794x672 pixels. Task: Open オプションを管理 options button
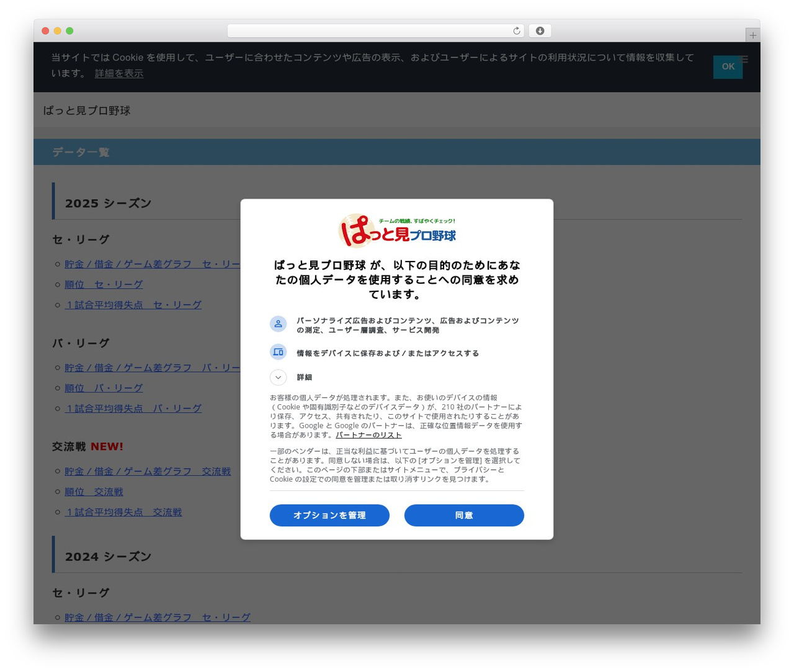point(329,515)
